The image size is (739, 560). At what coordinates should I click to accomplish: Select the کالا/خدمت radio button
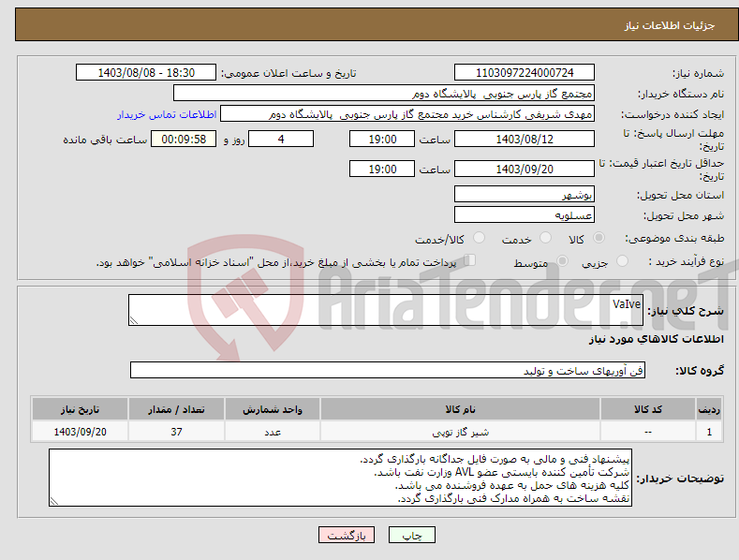click(x=479, y=238)
